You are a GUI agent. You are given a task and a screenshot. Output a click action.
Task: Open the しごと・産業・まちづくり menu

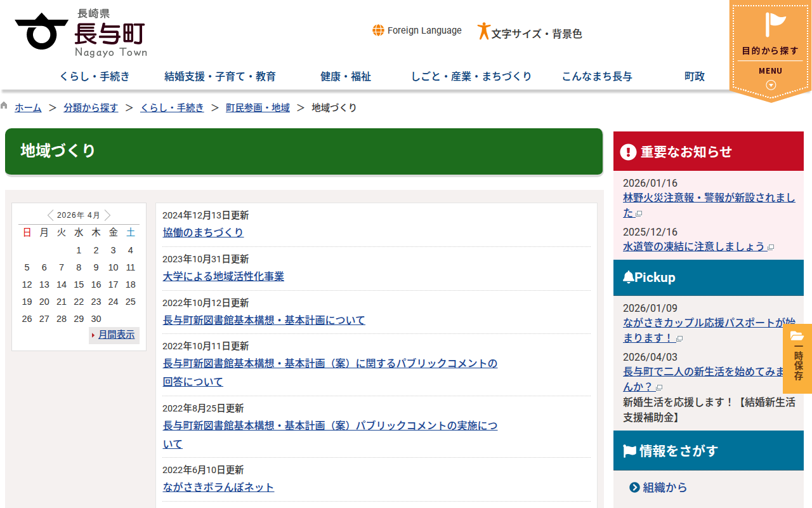pos(471,77)
